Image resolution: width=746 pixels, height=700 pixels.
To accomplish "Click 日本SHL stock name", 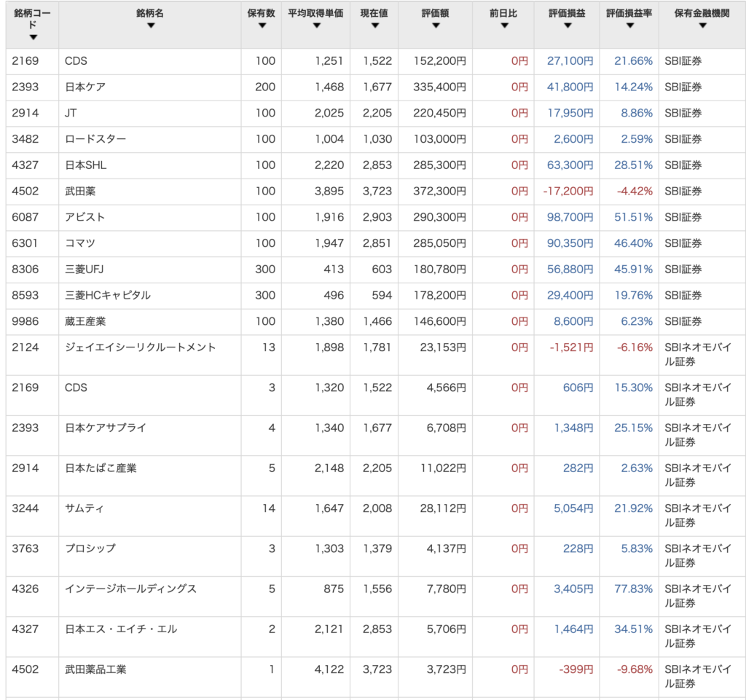I will (x=86, y=165).
